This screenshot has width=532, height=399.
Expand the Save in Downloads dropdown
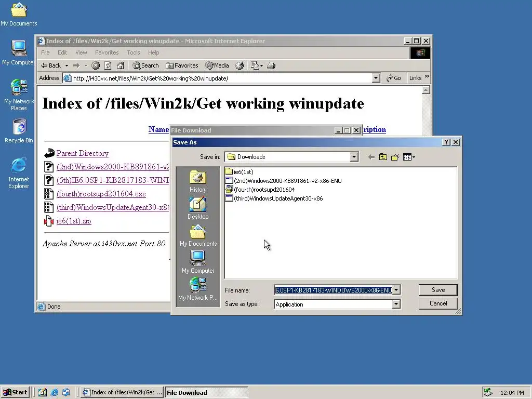pyautogui.click(x=354, y=157)
